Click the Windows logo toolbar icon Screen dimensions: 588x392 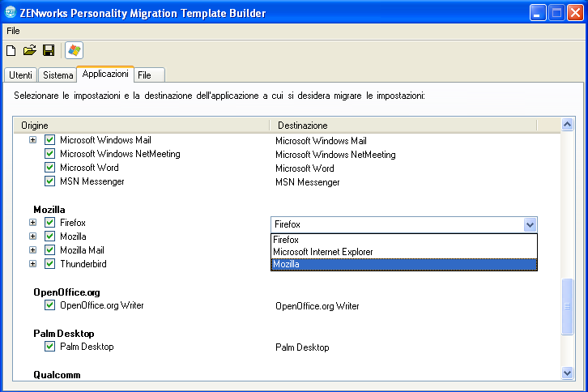pyautogui.click(x=74, y=50)
